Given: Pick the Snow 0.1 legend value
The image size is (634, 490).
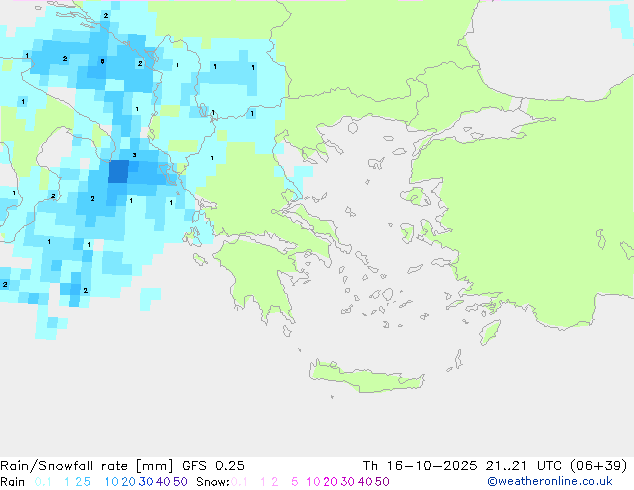Looking at the screenshot, I should 239,482.
